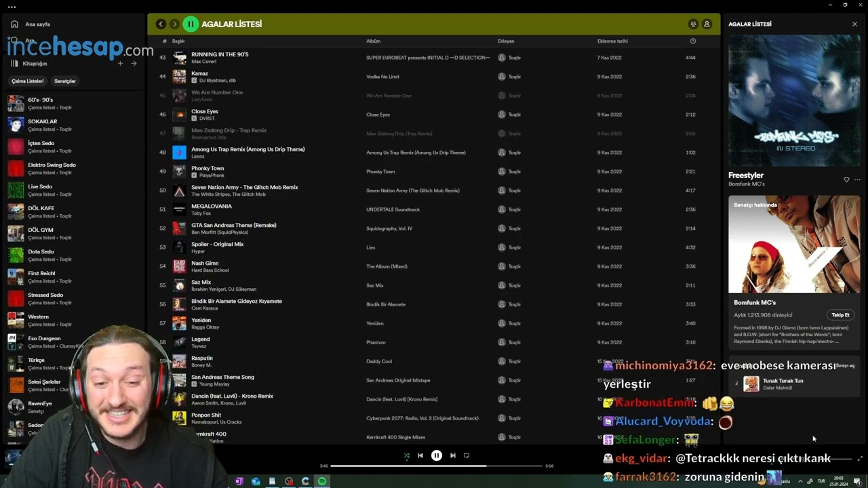Screen dimensions: 868x488
Task: Open the friend activity icon
Action: 693,24
